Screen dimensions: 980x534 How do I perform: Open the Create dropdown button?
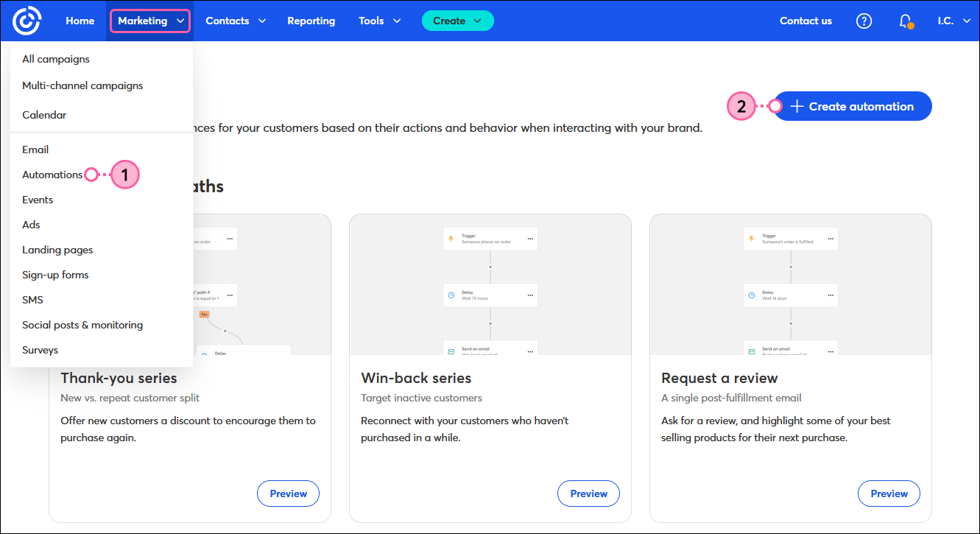point(457,21)
